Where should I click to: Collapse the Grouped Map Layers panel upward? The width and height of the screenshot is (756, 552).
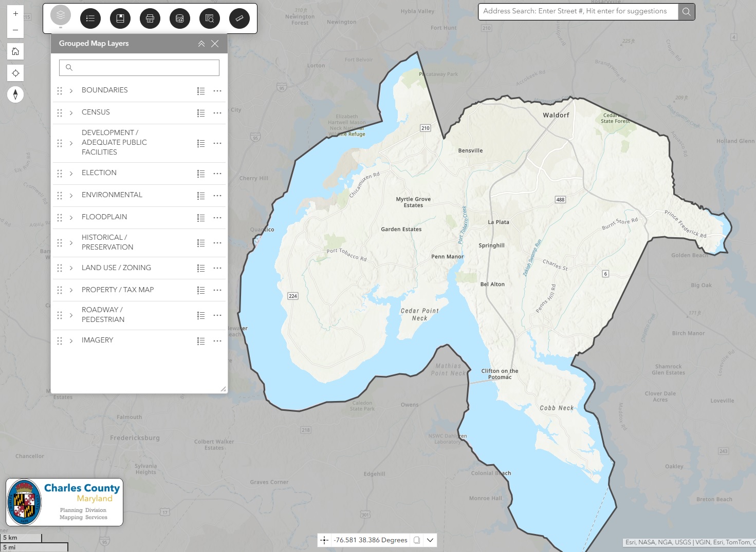(x=201, y=44)
